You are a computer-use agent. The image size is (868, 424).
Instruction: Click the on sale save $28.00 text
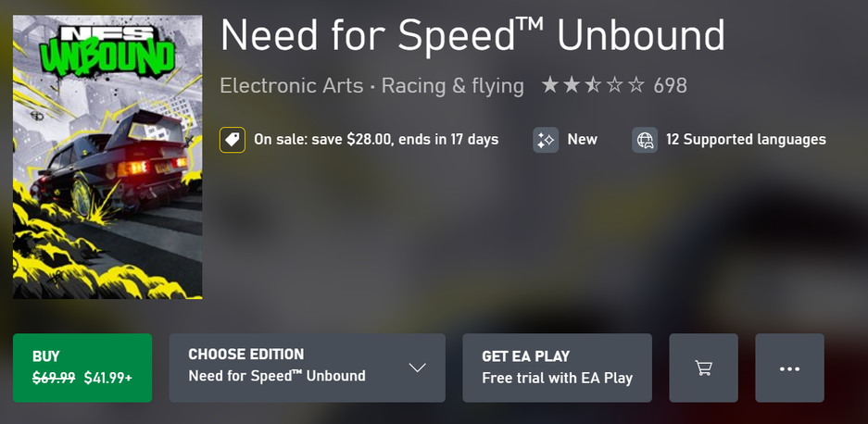click(x=376, y=140)
